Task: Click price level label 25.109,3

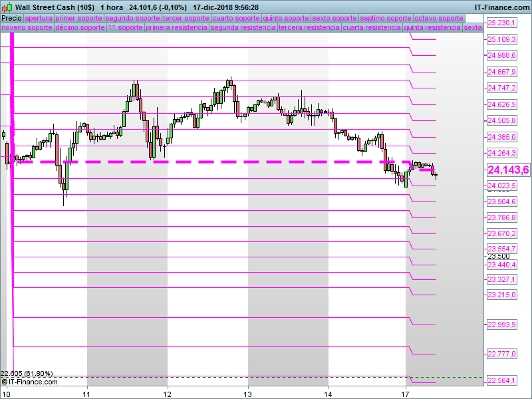Action: [x=502, y=39]
